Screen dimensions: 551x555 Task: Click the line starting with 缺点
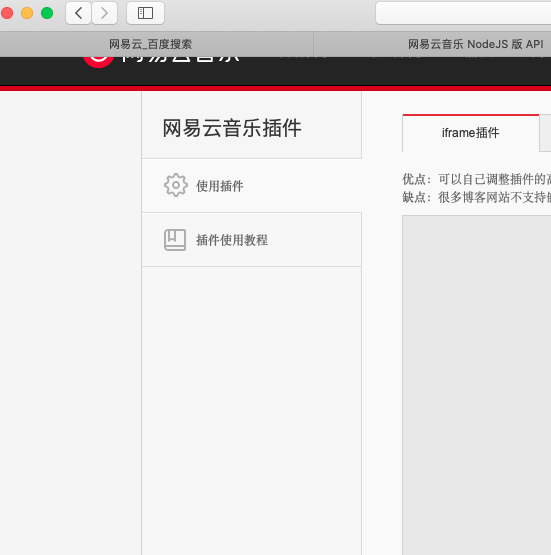[476, 197]
